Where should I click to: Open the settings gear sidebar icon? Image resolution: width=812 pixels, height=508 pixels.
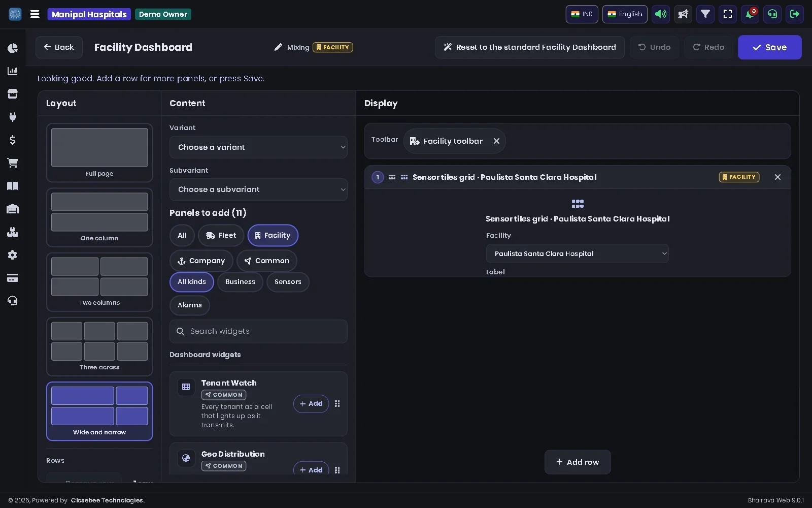point(13,255)
